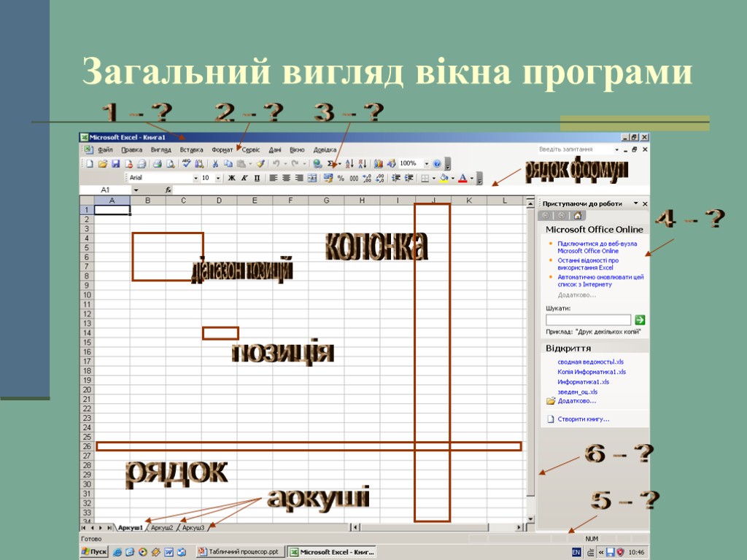Decrease decimal places icon
This screenshot has height=560, width=747.
coord(379,178)
